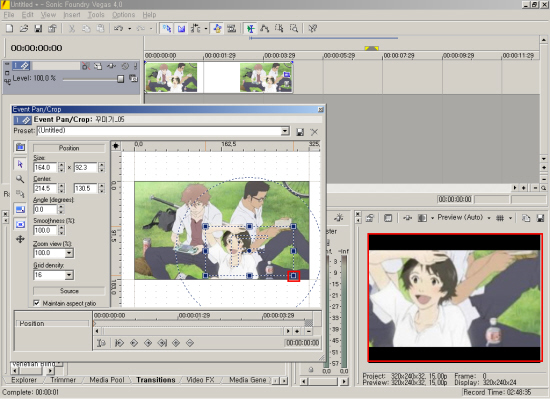Image resolution: width=550 pixels, height=399 pixels.
Task: Click the Open project folder icon
Action: pyautogui.click(x=24, y=28)
